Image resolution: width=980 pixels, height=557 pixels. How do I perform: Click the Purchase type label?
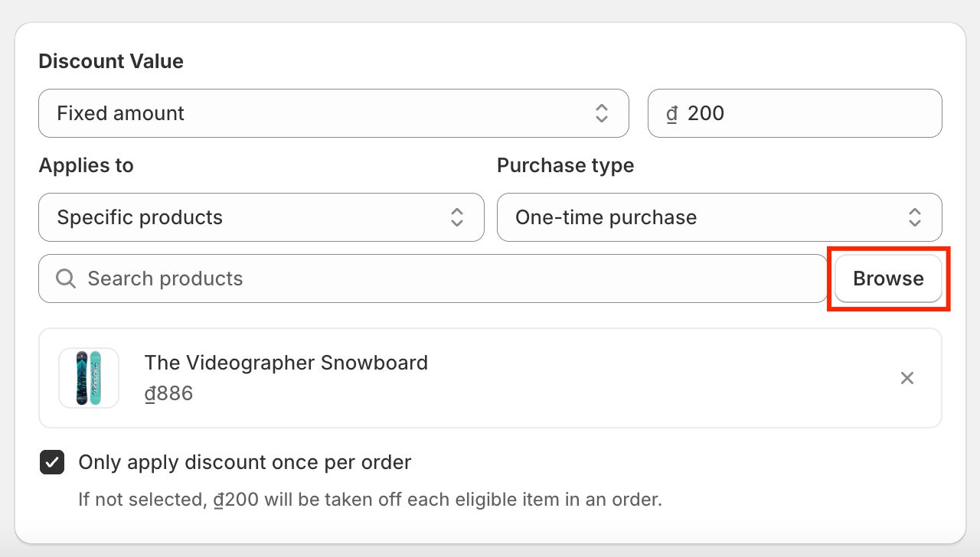(565, 165)
